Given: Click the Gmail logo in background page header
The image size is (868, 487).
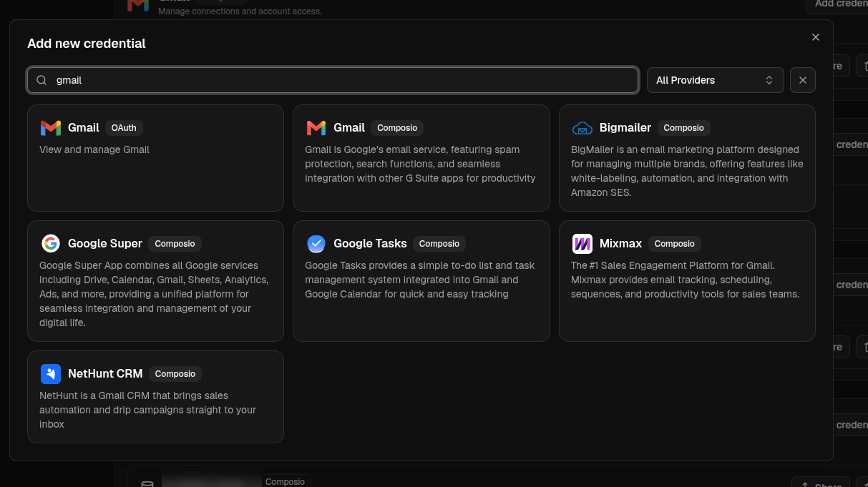Looking at the screenshot, I should (x=138, y=5).
